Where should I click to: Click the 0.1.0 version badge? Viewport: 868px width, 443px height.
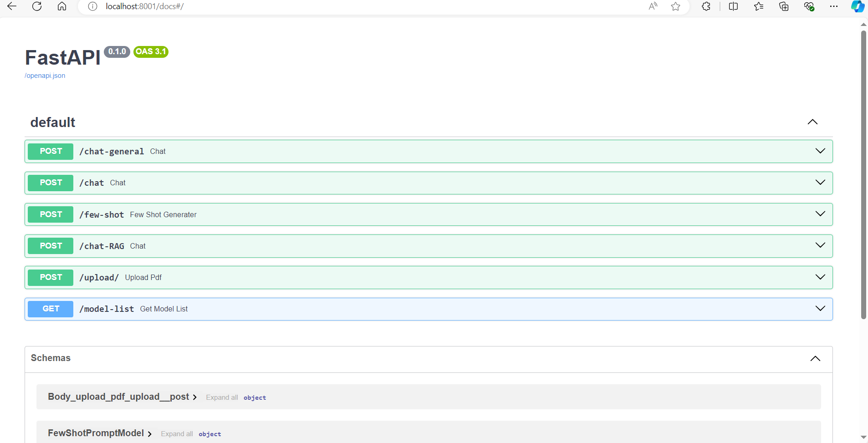117,52
